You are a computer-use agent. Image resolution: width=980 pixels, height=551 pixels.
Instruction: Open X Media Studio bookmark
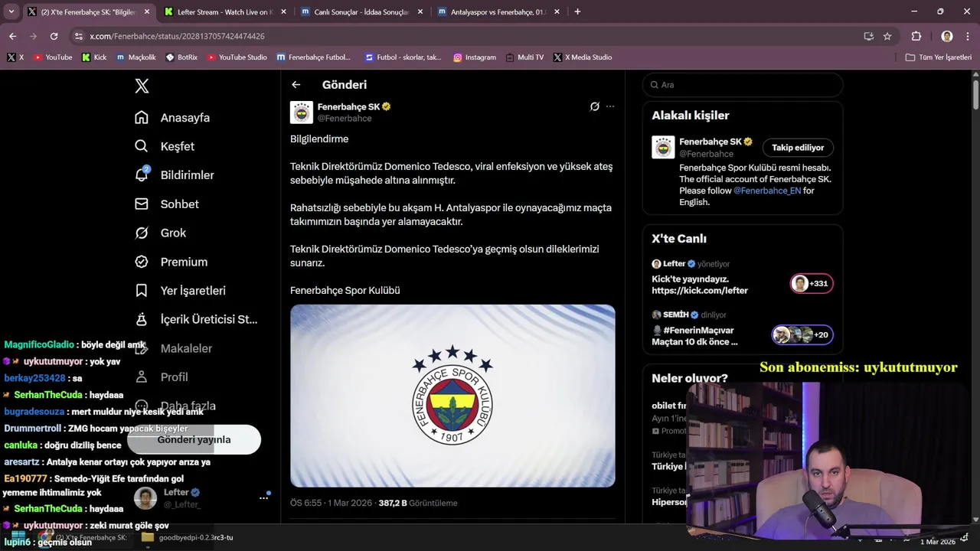[x=582, y=57]
